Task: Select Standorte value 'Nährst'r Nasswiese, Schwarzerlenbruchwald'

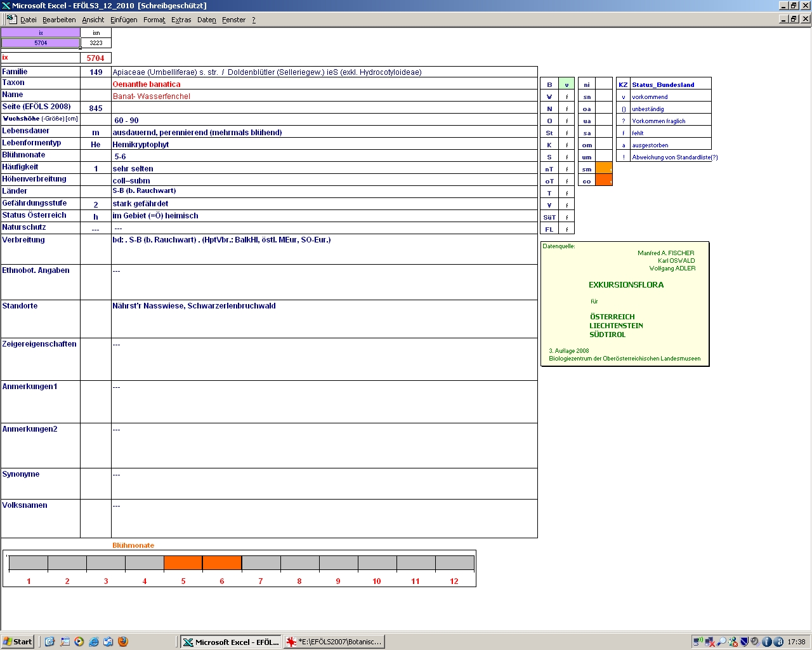Action: 324,319
